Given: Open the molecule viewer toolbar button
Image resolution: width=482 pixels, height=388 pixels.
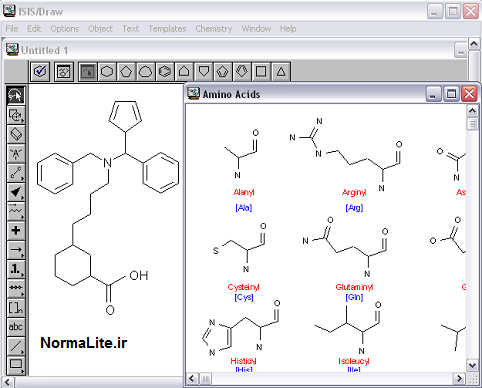Looking at the screenshot, I should pyautogui.click(x=64, y=71).
